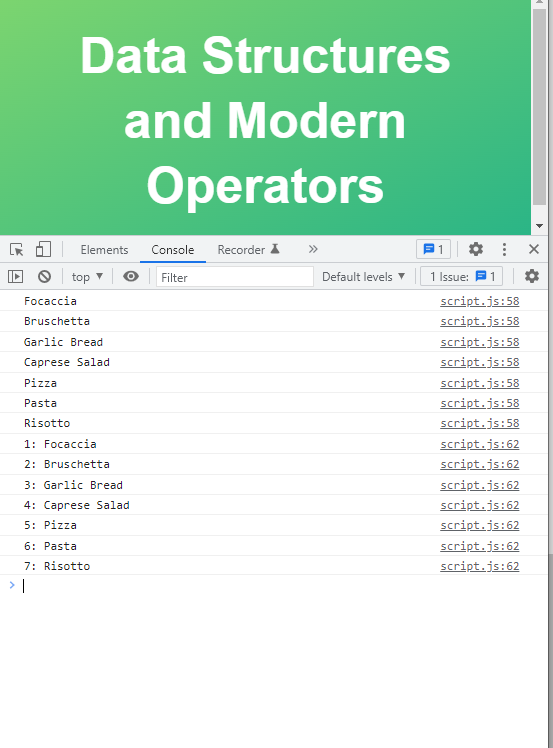
Task: Click the 'Pasta' console message
Action: click(x=41, y=403)
